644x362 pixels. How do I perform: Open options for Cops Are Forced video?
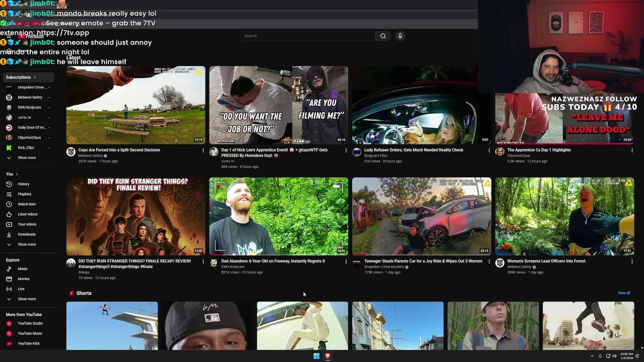(x=203, y=150)
